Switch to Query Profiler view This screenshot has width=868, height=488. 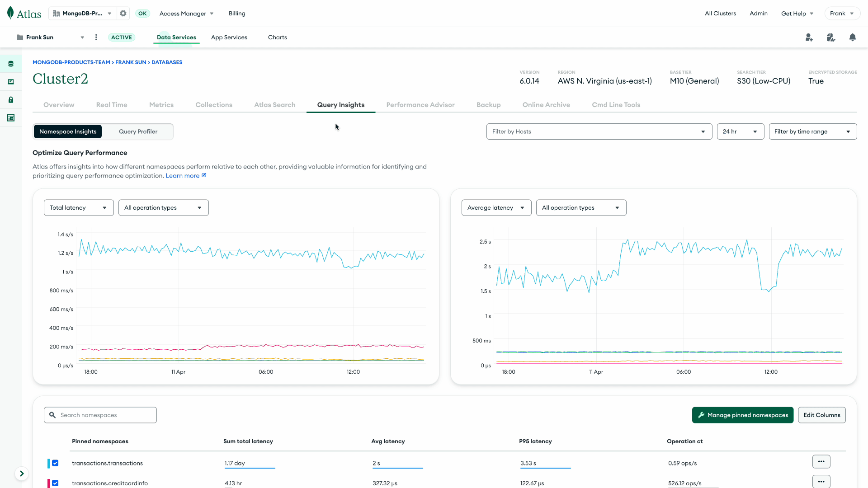pos(138,131)
